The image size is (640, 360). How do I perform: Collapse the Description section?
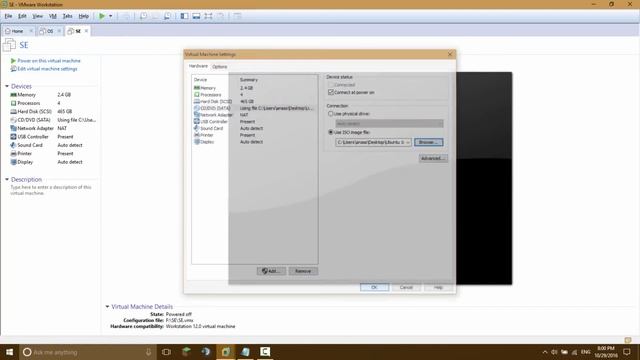(x=7, y=180)
